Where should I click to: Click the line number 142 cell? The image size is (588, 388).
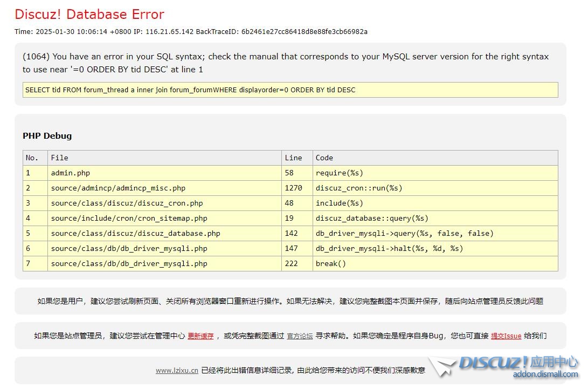tap(297, 233)
